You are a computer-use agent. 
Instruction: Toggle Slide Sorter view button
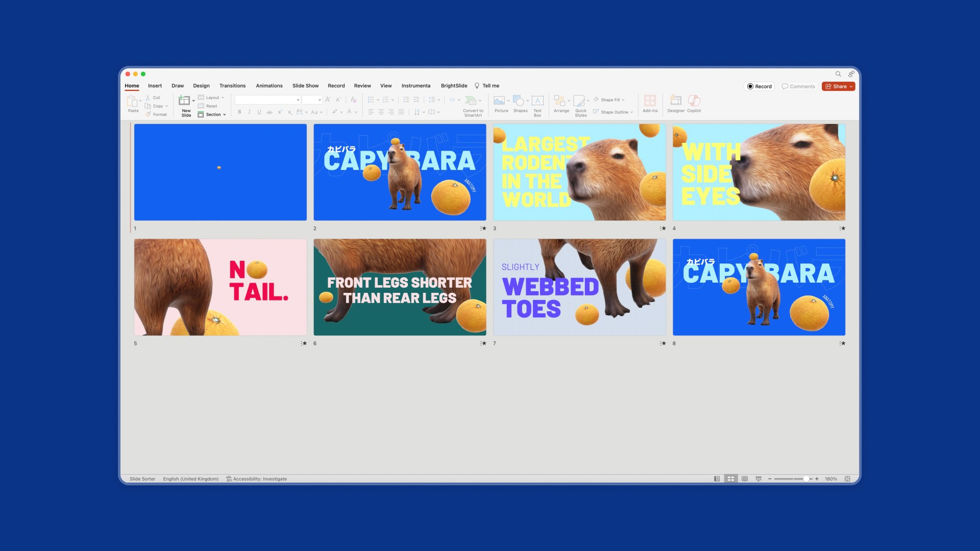731,479
